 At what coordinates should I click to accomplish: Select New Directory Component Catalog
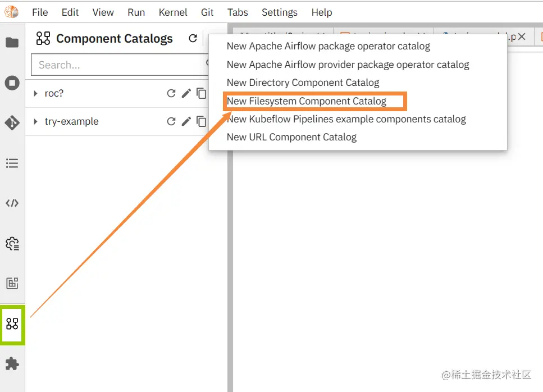click(x=303, y=83)
